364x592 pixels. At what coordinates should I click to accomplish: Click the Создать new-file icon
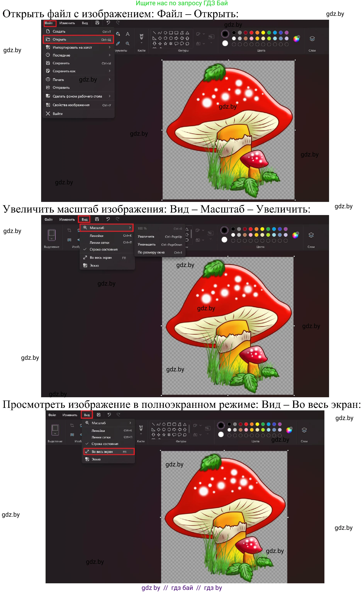[x=48, y=31]
